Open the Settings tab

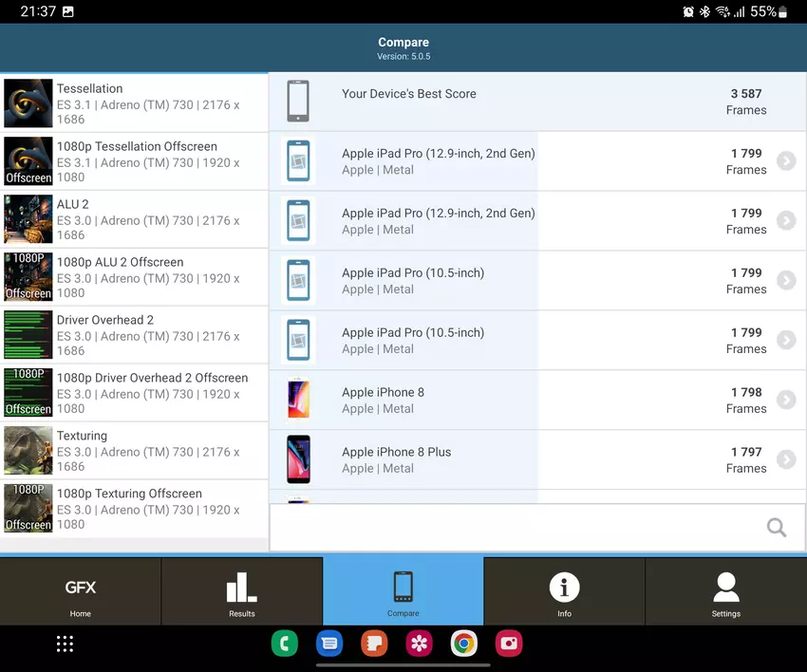pyautogui.click(x=725, y=592)
